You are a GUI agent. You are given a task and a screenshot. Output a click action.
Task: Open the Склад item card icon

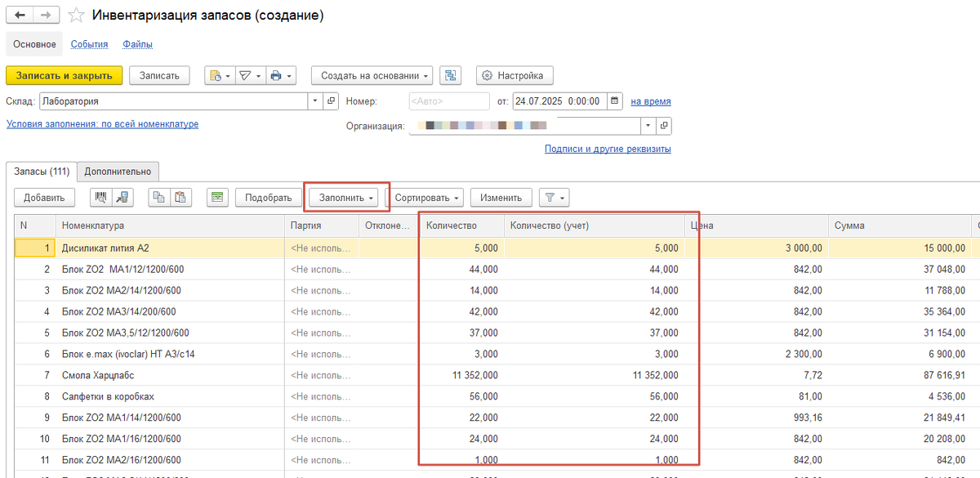coord(331,101)
